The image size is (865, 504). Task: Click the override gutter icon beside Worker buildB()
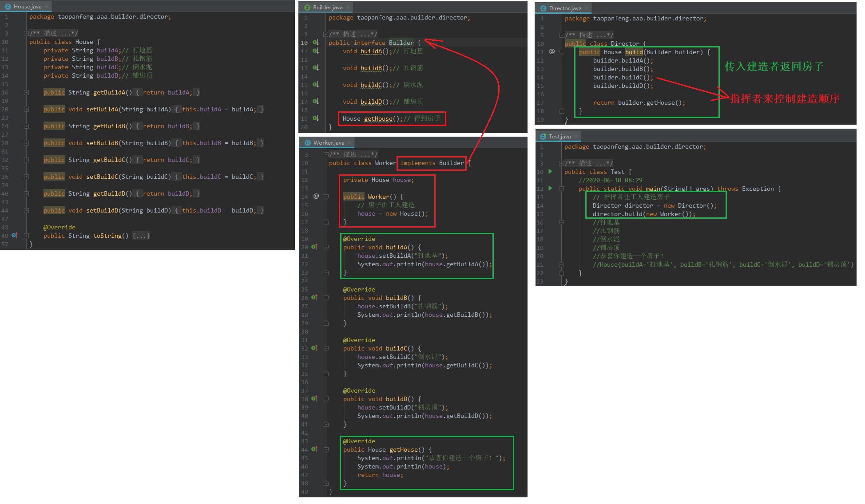314,298
